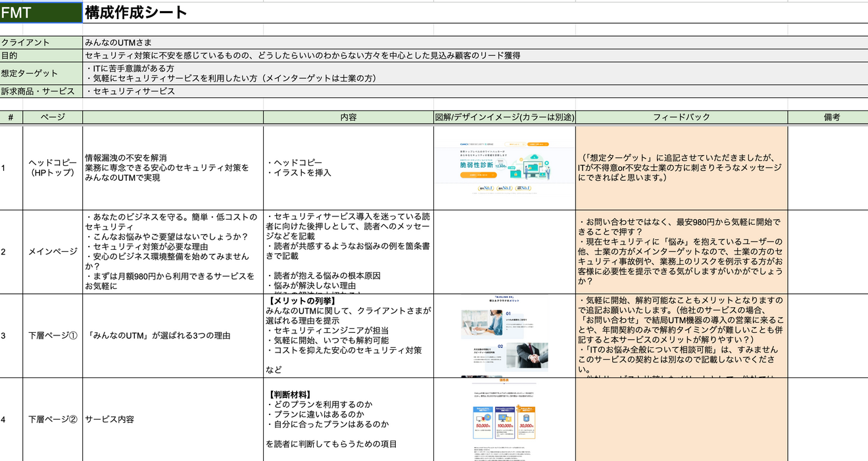This screenshot has height=461, width=868.
Task: Click the フィードバック column header
Action: (x=681, y=117)
